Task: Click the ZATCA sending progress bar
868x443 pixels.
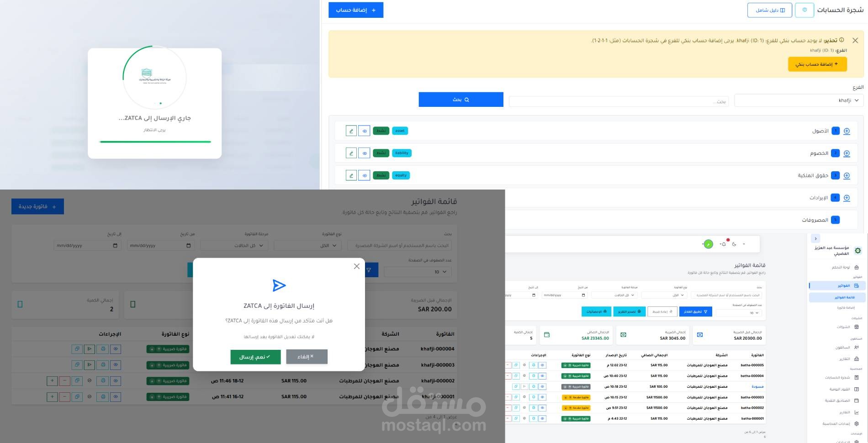Action: 154,142
